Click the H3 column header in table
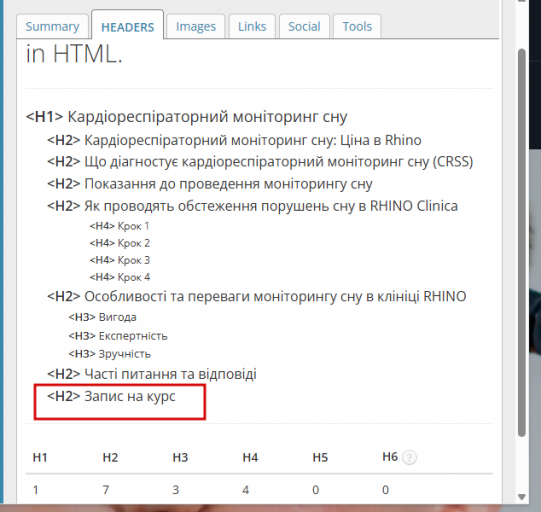The image size is (541, 512). click(180, 457)
